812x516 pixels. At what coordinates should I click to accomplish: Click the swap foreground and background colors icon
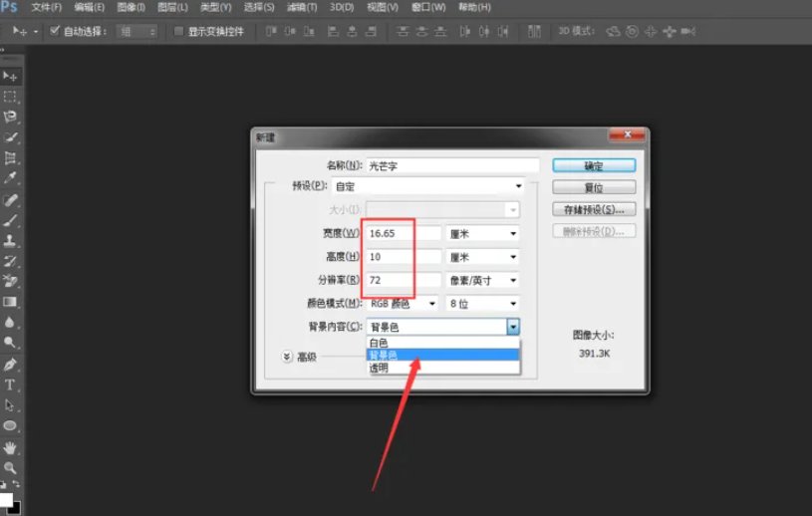point(16,484)
